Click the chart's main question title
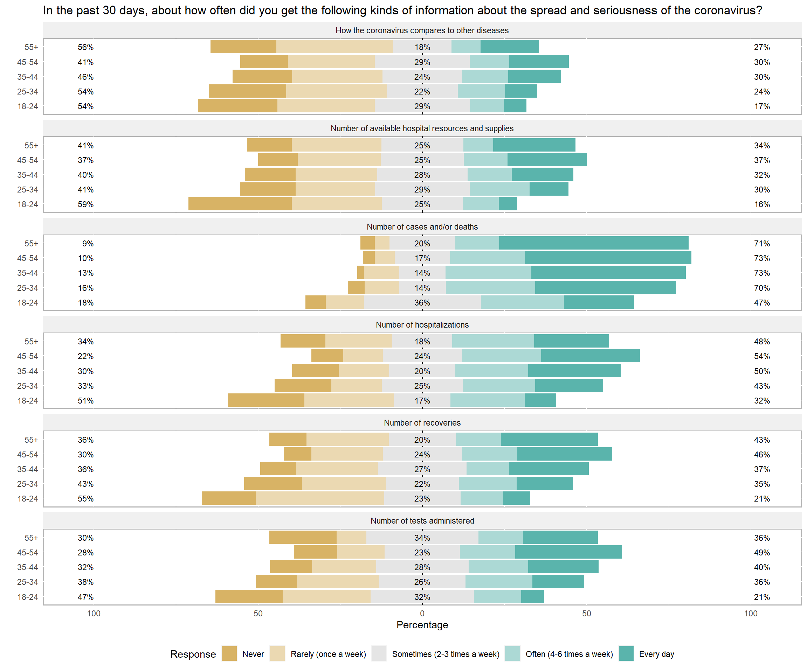This screenshot has width=807, height=672. pyautogui.click(x=402, y=10)
